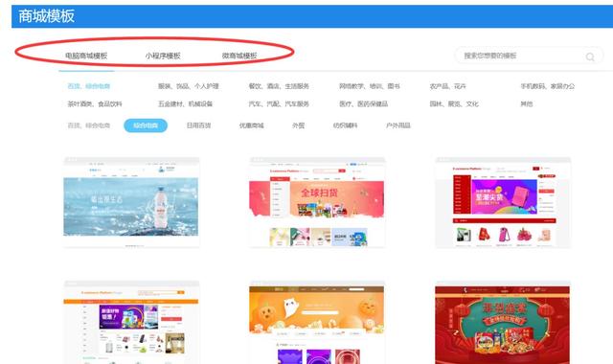The image size is (613, 364).
Task: Open the 电脑商城模板 tab
Action: [86, 56]
